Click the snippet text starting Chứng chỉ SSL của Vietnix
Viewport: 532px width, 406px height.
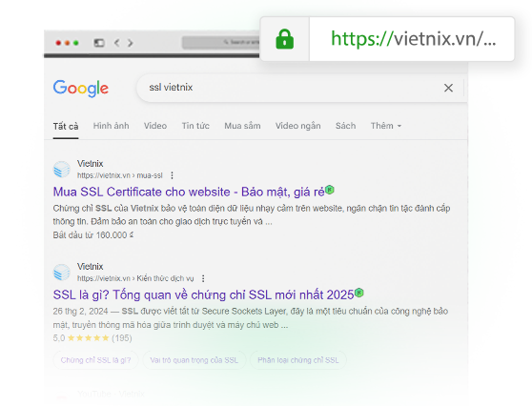[x=252, y=214]
